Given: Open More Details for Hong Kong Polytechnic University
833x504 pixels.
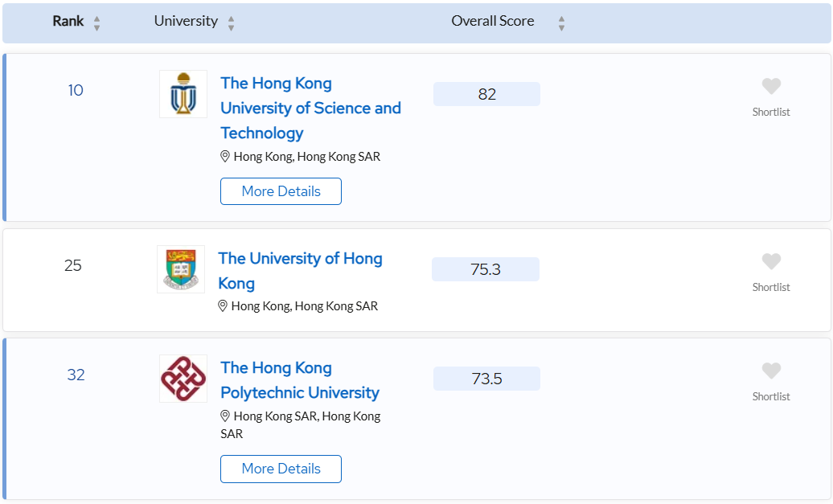Looking at the screenshot, I should [x=281, y=469].
